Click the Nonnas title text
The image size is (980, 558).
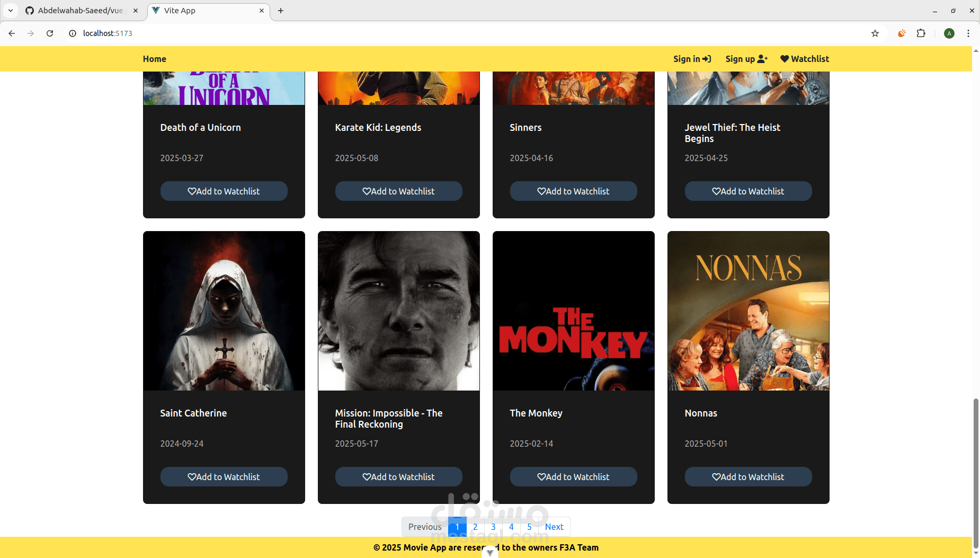pyautogui.click(x=701, y=413)
